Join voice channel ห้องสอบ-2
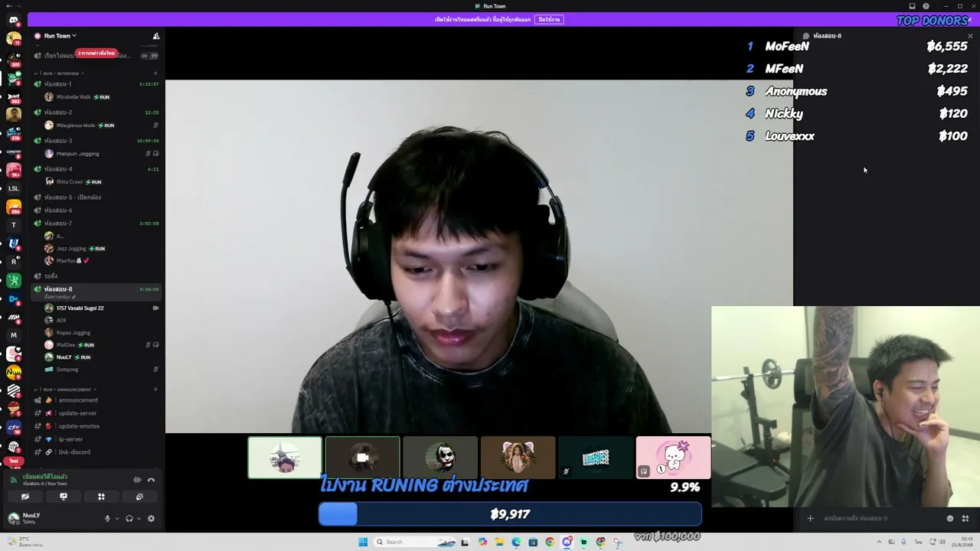The image size is (980, 551). point(96,112)
